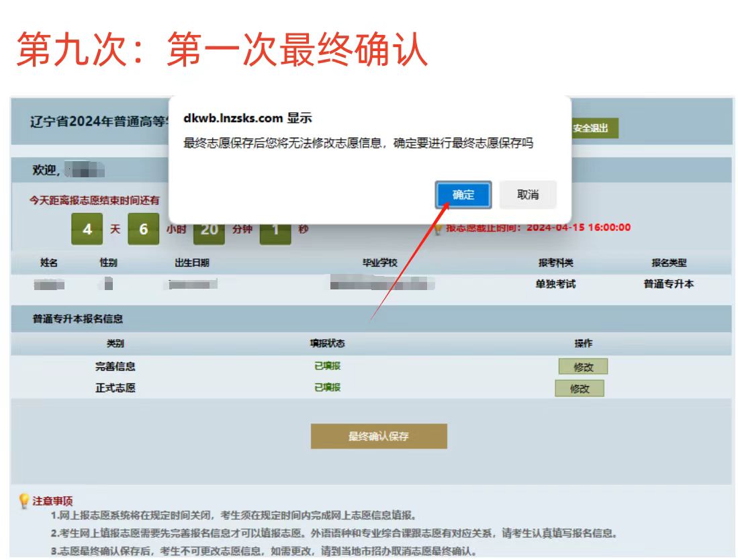
Task: Click the 普通专升本报名信息 section header
Action: pyautogui.click(x=78, y=319)
